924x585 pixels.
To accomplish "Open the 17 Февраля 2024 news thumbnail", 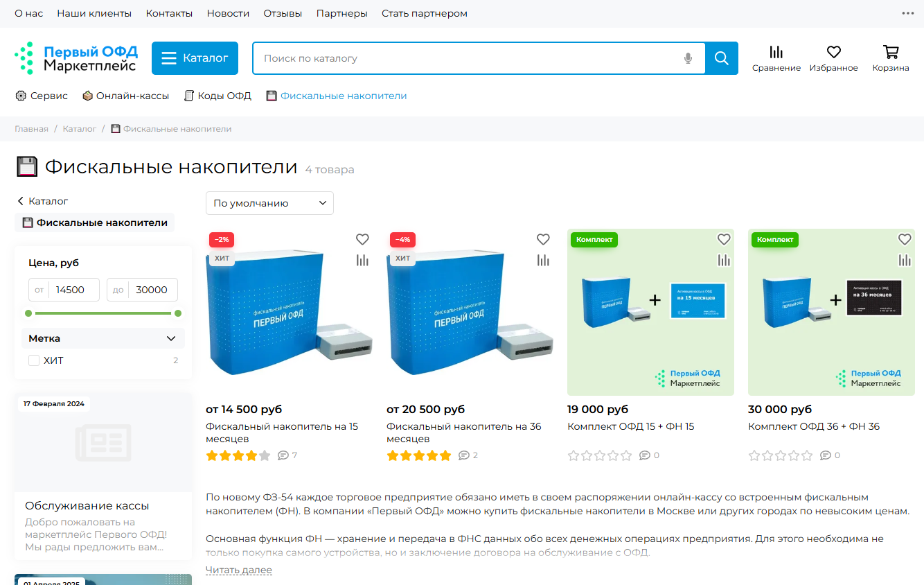I will tap(103, 442).
